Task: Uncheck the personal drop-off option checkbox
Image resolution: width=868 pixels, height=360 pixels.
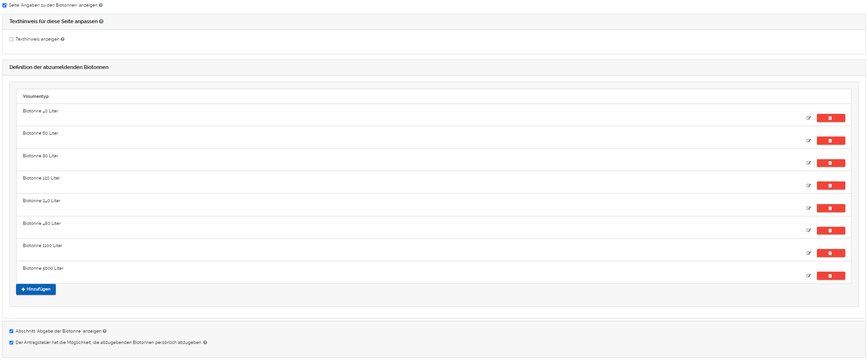Action: coord(11,343)
